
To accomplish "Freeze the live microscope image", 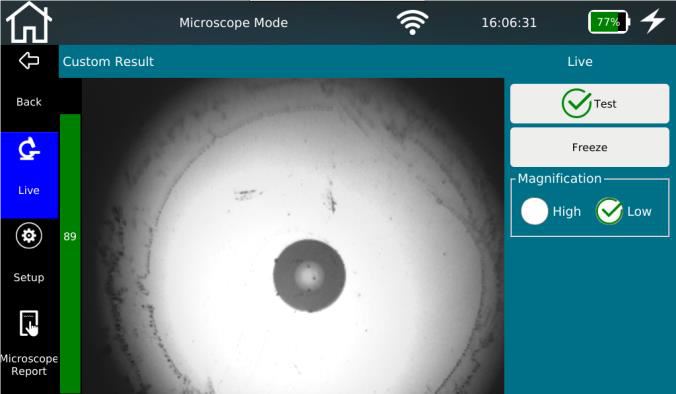I will point(589,147).
